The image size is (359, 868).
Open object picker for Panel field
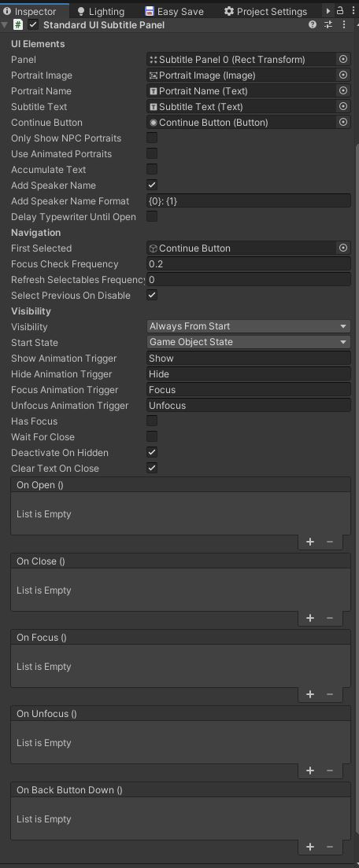click(343, 59)
